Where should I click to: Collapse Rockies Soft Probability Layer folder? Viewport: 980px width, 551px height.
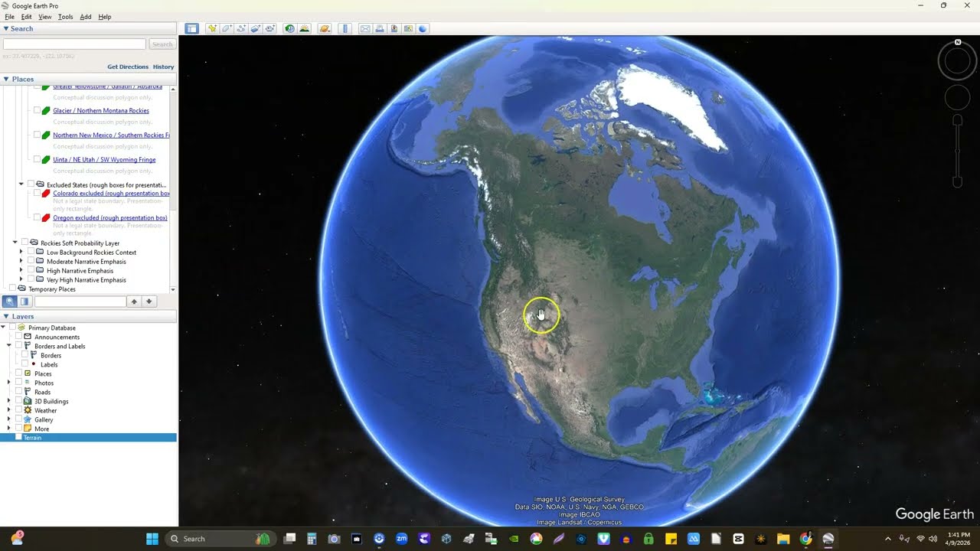(x=15, y=243)
